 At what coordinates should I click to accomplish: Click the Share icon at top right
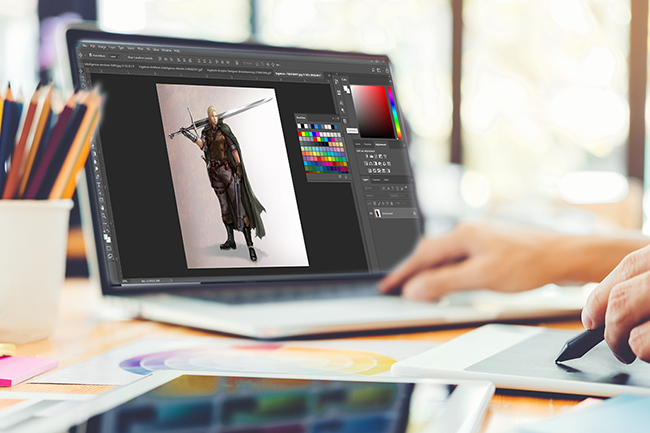[387, 71]
